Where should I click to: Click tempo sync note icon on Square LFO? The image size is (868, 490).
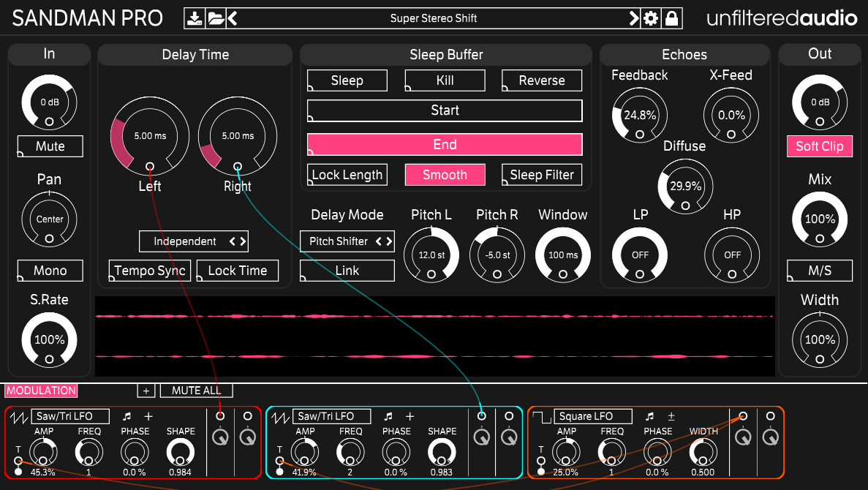[x=649, y=416]
